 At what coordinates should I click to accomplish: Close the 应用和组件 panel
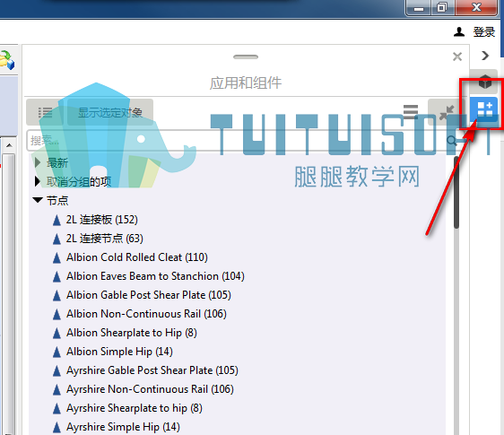[457, 57]
